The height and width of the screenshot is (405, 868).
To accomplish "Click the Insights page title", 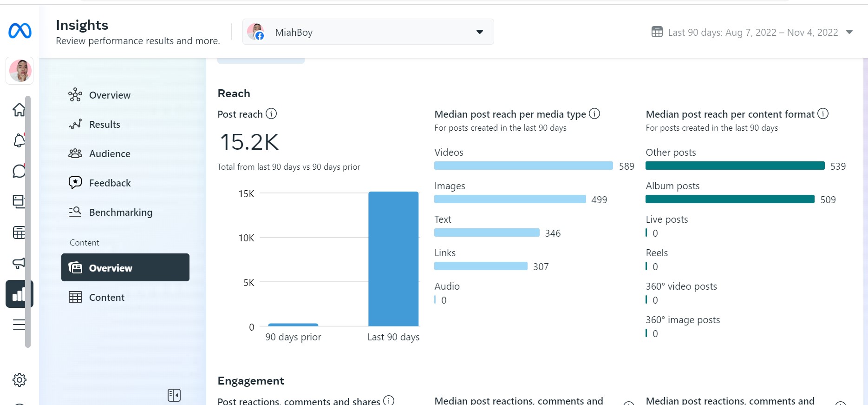I will [82, 25].
